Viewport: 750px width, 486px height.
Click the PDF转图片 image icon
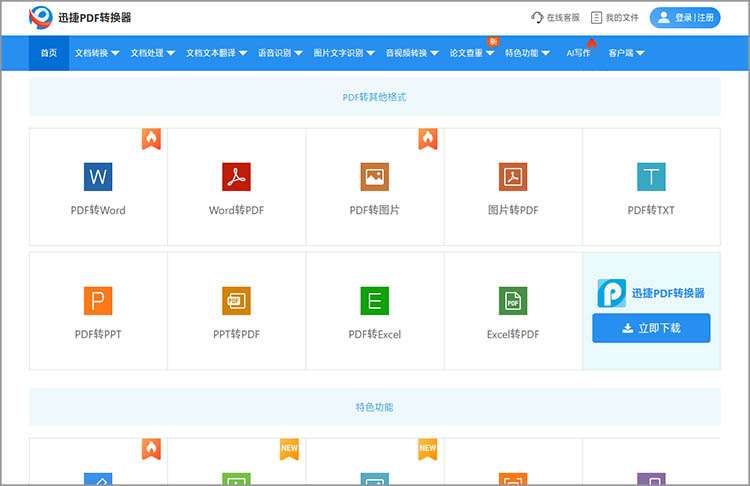(375, 177)
